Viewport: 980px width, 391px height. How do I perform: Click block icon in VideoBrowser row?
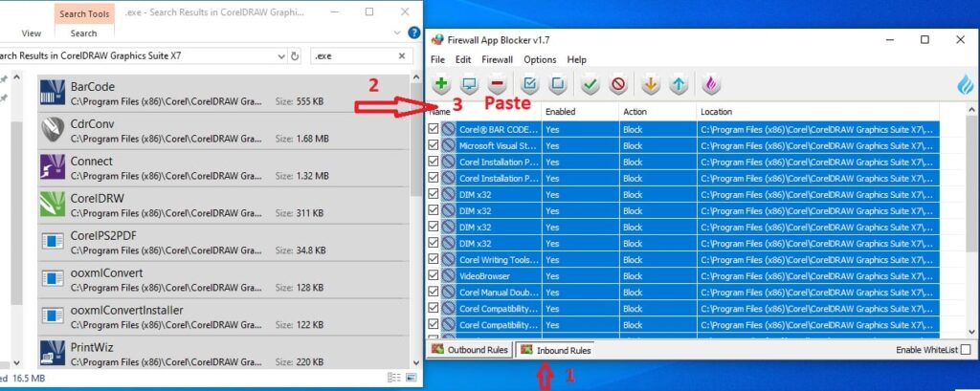448,275
